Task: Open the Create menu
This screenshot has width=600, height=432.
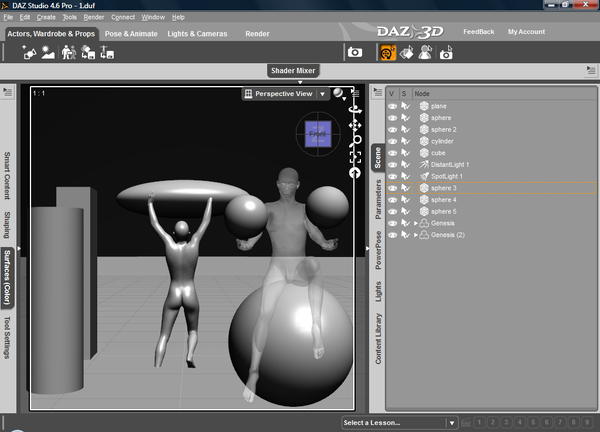Action: 46,17
